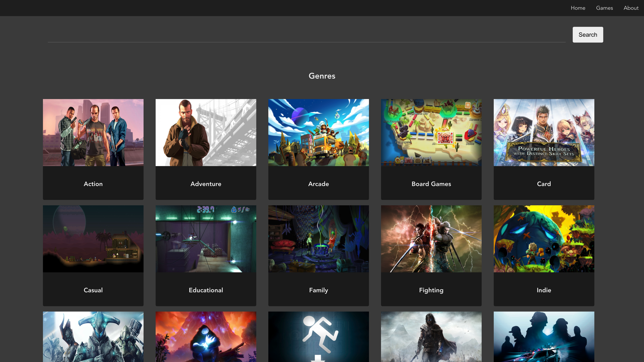Open the About page link
Screen dimensions: 644x362
tap(631, 8)
